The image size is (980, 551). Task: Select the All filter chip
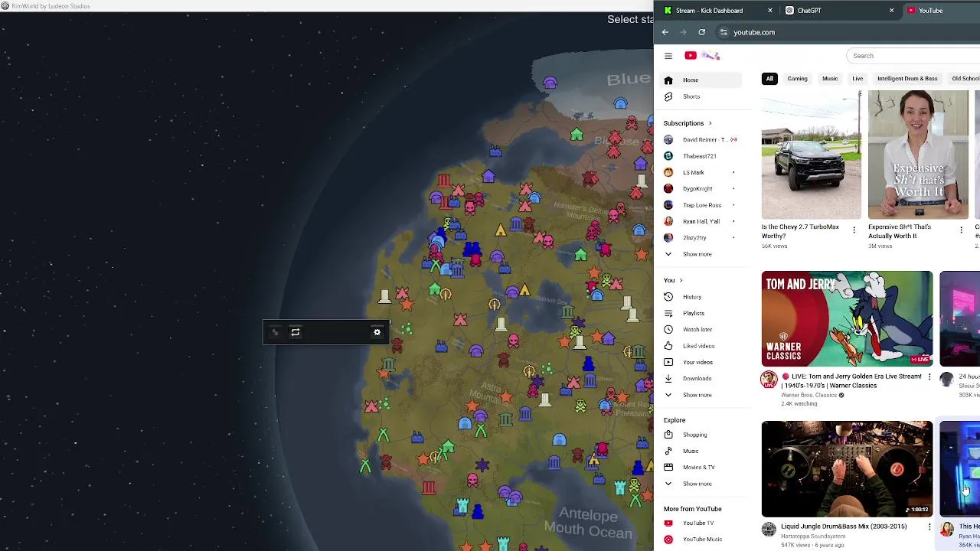pos(769,79)
